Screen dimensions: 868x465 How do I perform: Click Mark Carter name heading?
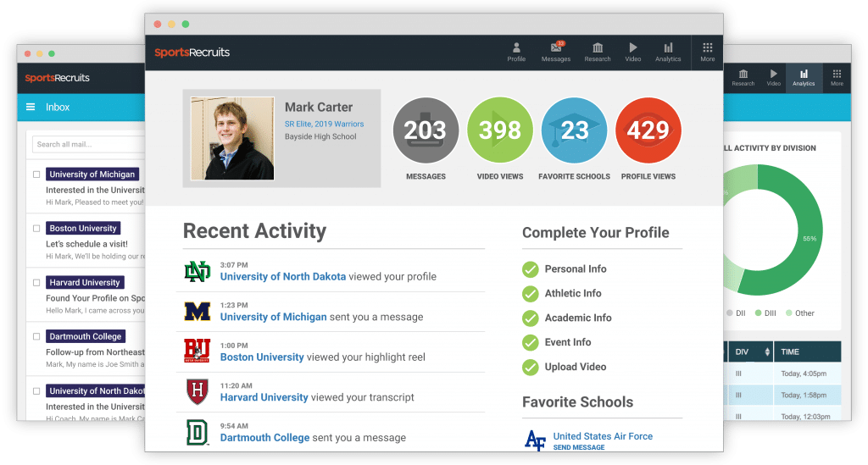pos(319,108)
